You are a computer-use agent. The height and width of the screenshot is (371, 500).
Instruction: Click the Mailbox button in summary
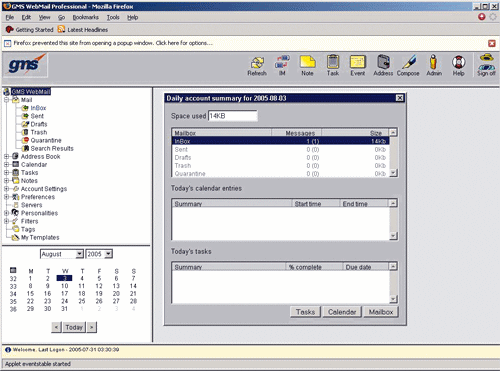click(x=381, y=312)
